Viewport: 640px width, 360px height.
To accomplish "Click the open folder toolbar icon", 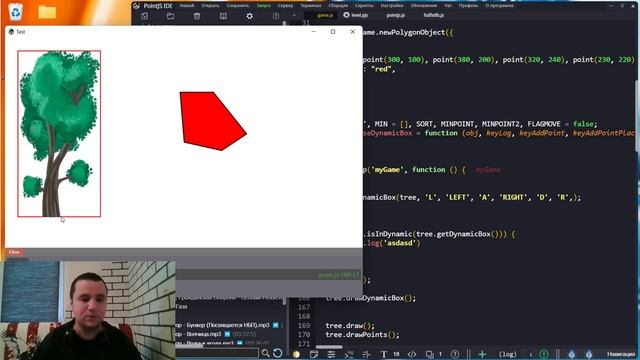I will tap(171, 16).
